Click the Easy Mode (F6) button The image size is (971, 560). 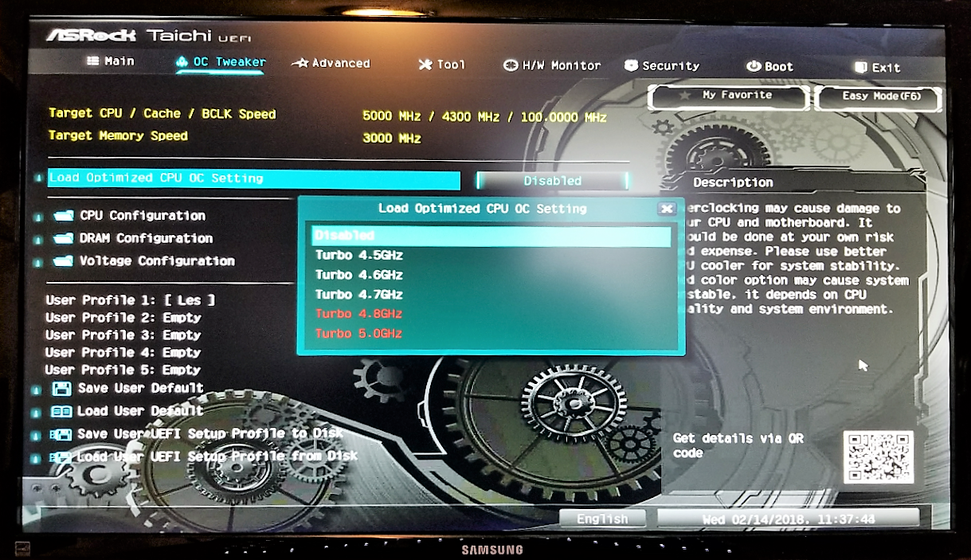pyautogui.click(x=880, y=96)
